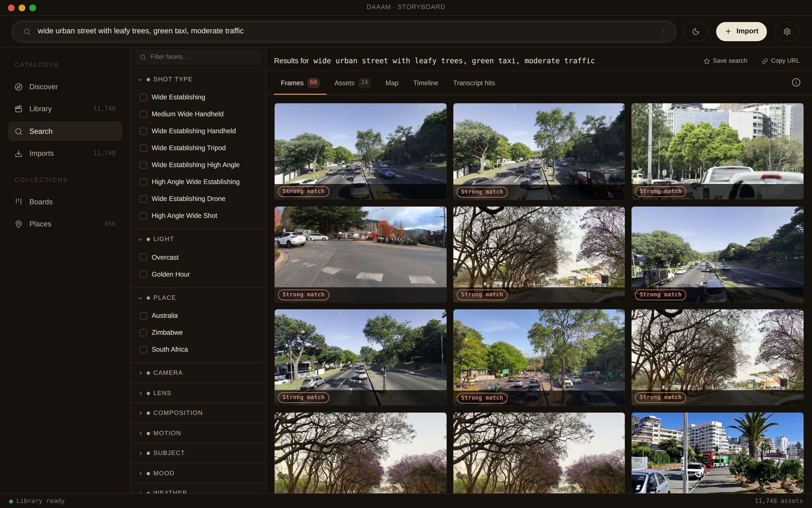Click the magnifier icon in Filter facets
Image resolution: width=812 pixels, height=508 pixels.
[x=143, y=58]
